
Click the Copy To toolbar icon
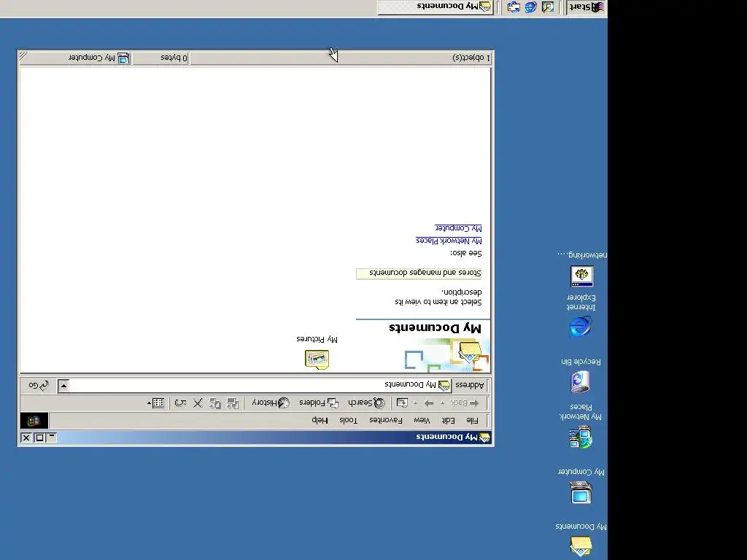215,403
